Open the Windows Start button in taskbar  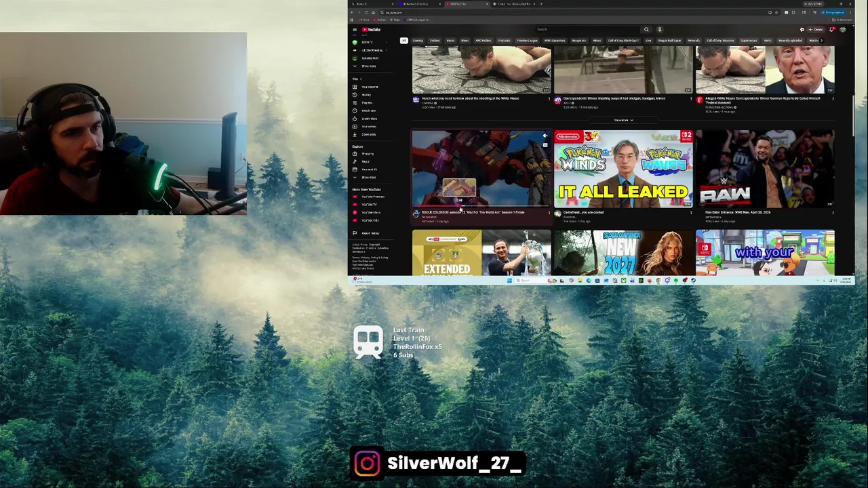[x=510, y=280]
